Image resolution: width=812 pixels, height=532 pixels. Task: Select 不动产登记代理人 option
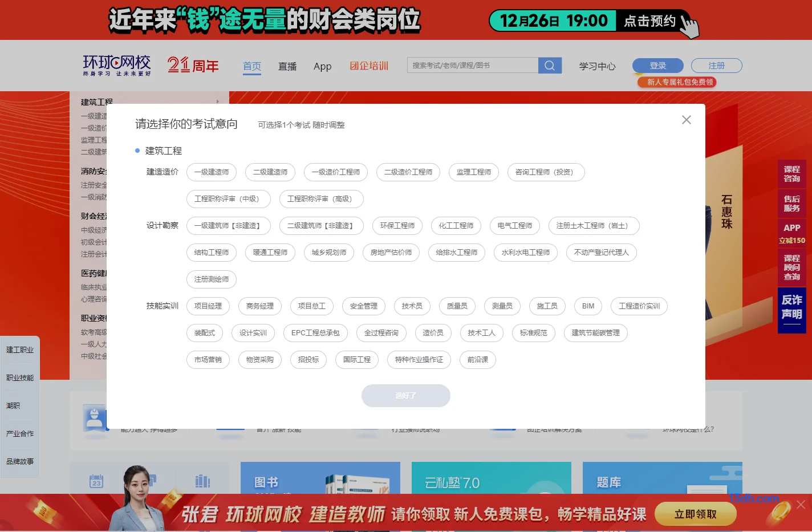pos(602,253)
